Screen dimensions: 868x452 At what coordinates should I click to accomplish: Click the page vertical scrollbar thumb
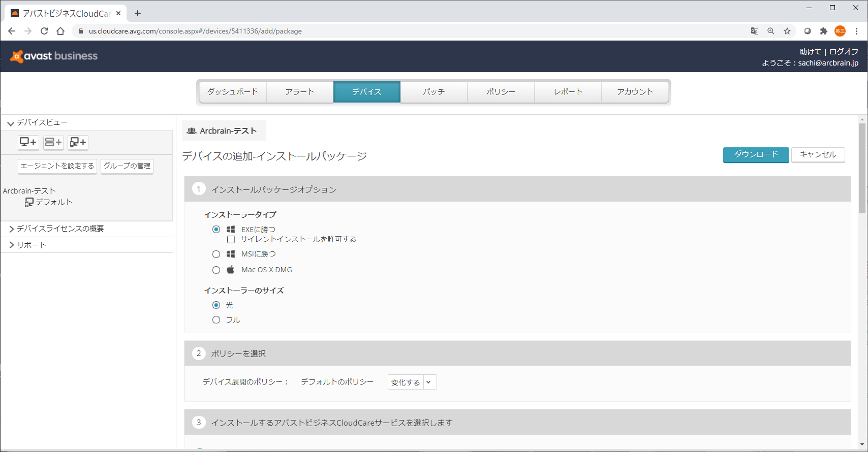click(x=862, y=168)
